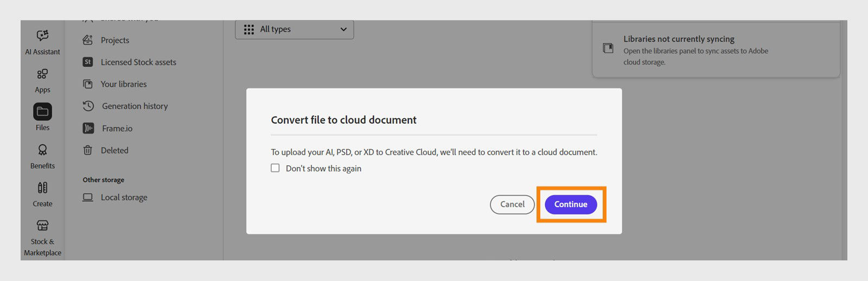Click the Convert file to cloud document heading
The height and width of the screenshot is (281, 868).
click(x=344, y=120)
